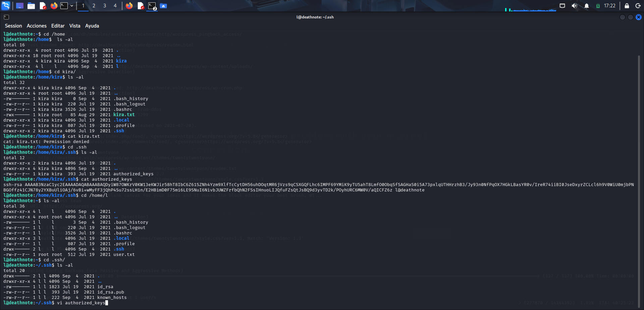
Task: Open the blue home folder icon
Action: pyautogui.click(x=164, y=6)
